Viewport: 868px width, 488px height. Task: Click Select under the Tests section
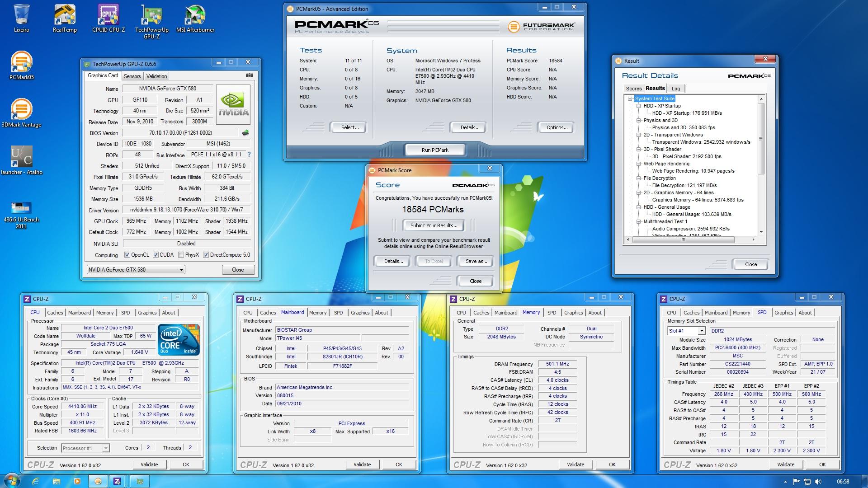pyautogui.click(x=350, y=127)
